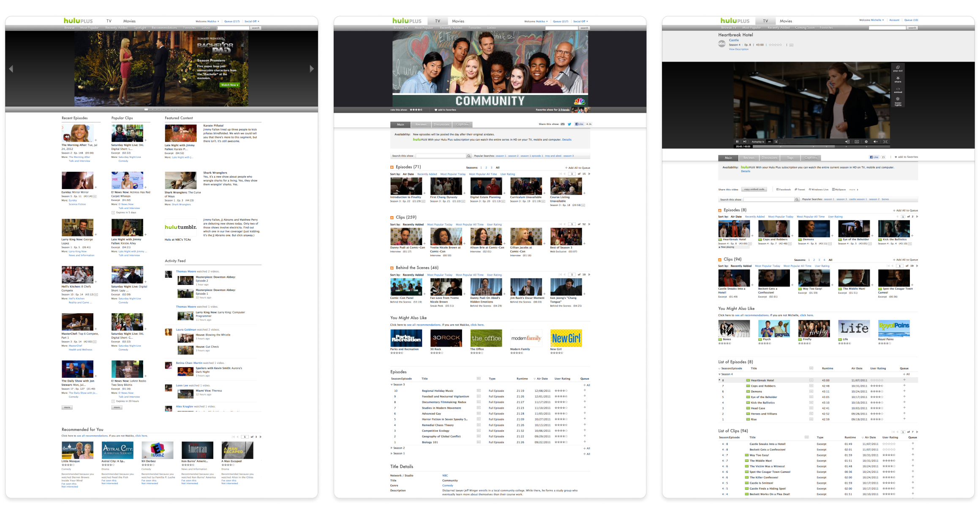Click the pop out icon beside the video

pyautogui.click(x=898, y=68)
